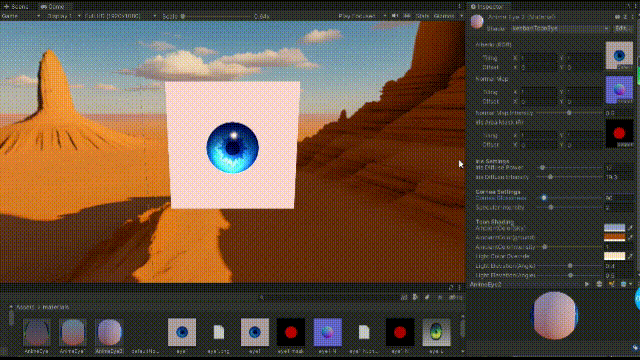The width and height of the screenshot is (640, 360).
Task: Toggle the Stats overlay button
Action: pos(422,16)
